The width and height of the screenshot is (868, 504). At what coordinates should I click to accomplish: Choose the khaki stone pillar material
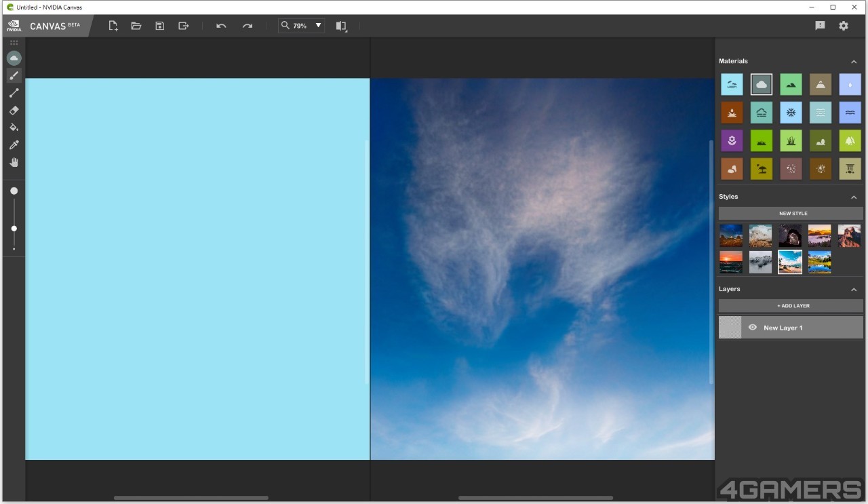(850, 169)
